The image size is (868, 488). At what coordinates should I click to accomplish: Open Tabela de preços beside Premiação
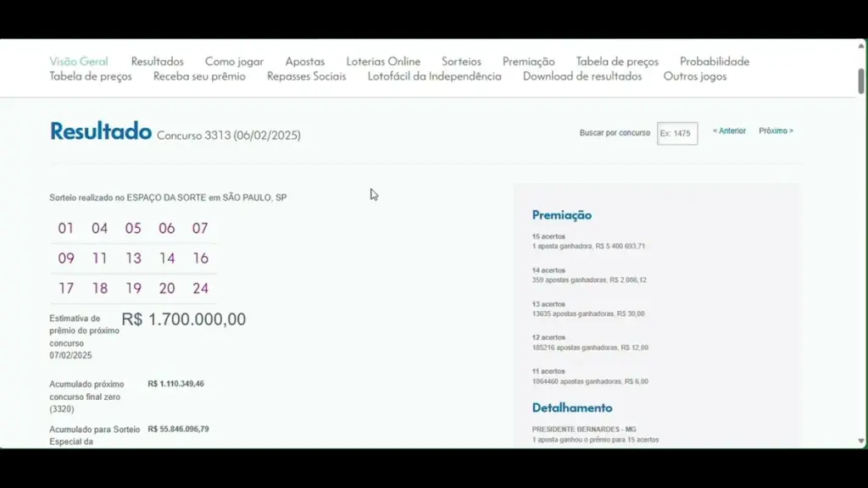(x=617, y=61)
